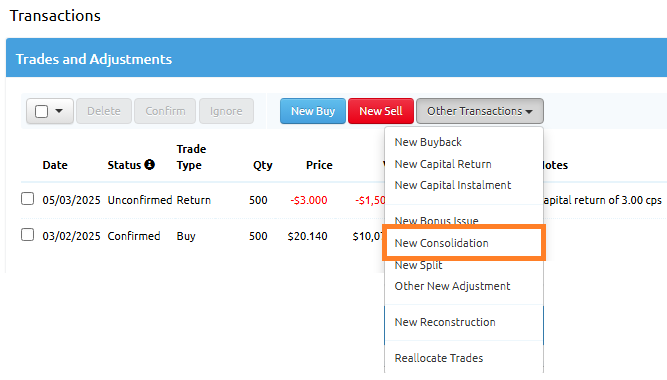The height and width of the screenshot is (380, 667).
Task: Collapse the Other Transactions dropdown
Action: [x=479, y=111]
